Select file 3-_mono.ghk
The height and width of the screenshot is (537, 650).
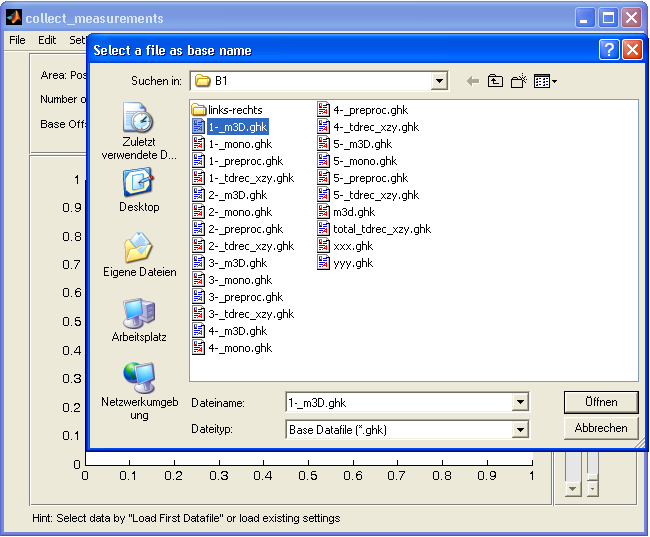tap(232, 280)
